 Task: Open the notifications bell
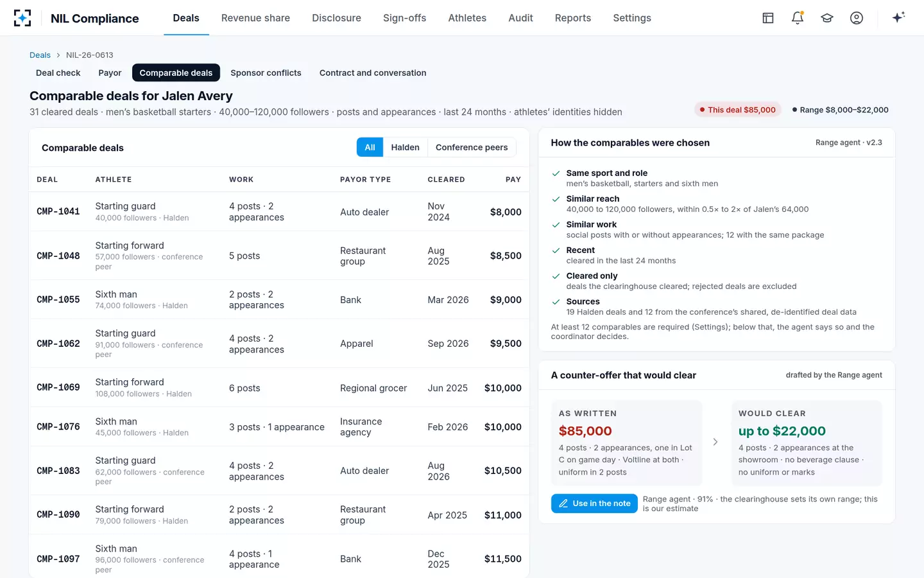coord(798,18)
